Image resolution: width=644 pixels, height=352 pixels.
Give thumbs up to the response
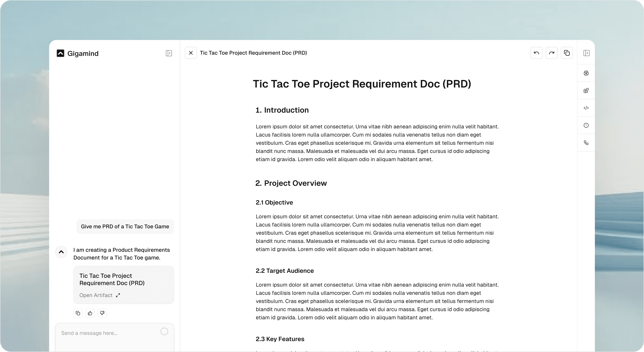tap(90, 313)
